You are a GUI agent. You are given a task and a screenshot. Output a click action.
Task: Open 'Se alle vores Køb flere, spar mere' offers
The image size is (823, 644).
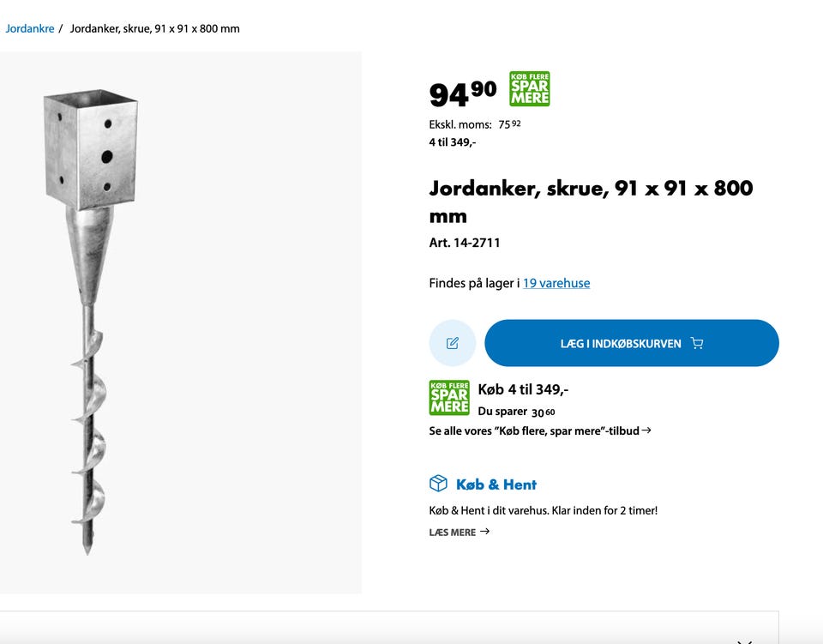coord(534,430)
